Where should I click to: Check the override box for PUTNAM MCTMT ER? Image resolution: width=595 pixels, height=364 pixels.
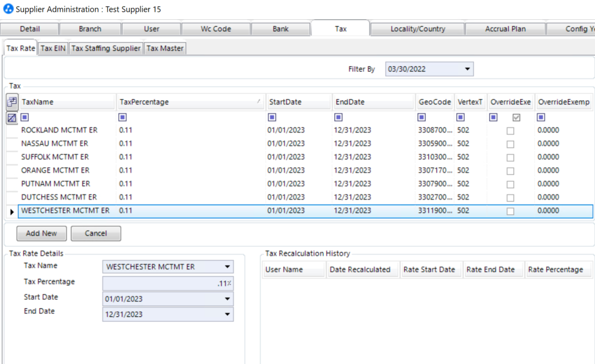(510, 184)
